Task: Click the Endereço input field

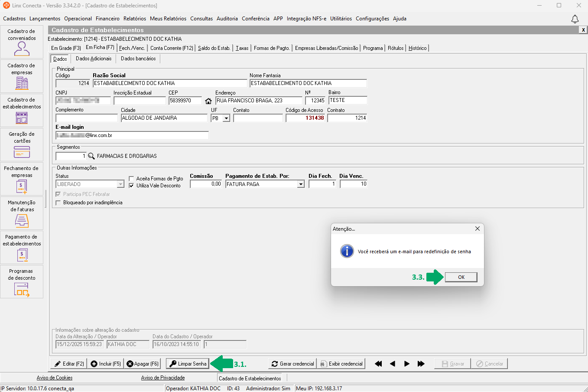Action: pyautogui.click(x=259, y=101)
